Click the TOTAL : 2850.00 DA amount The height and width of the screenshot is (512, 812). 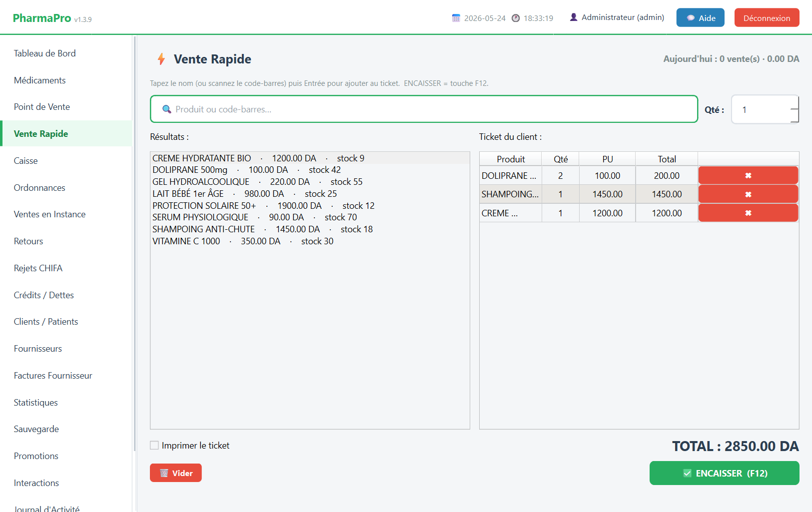[x=735, y=446]
